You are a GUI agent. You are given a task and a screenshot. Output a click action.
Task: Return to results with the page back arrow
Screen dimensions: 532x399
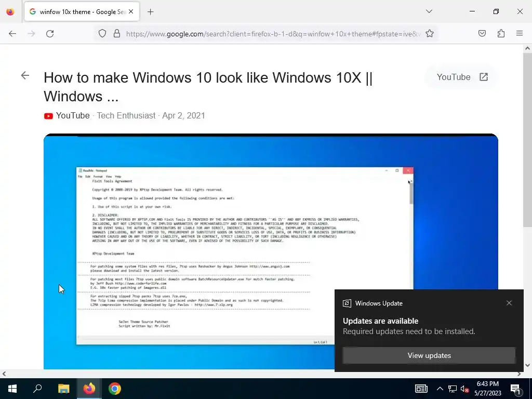point(25,75)
